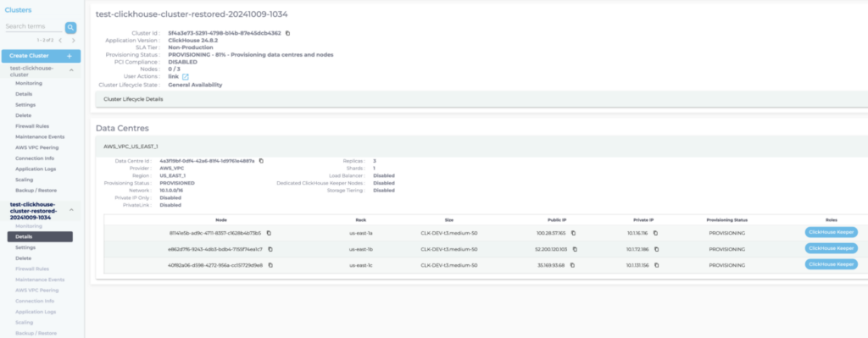This screenshot has width=868, height=338.
Task: Click ClickHouse Keeper role on first node
Action: click(831, 232)
